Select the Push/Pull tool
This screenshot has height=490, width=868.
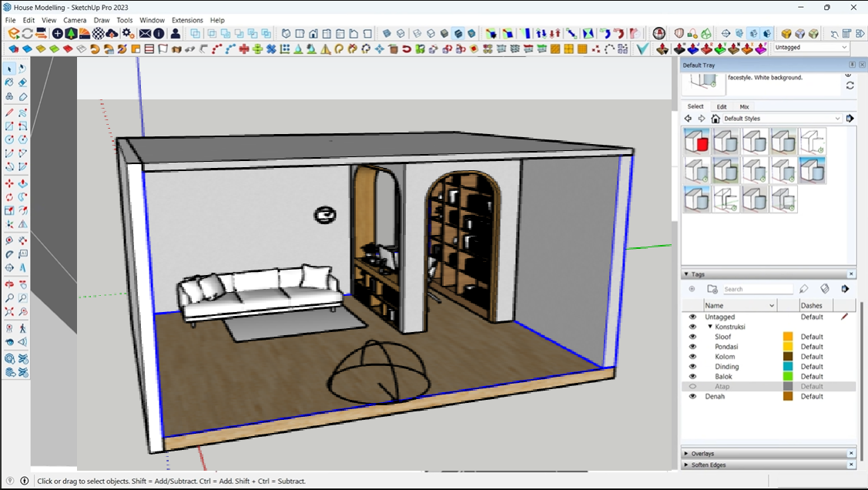click(x=22, y=183)
